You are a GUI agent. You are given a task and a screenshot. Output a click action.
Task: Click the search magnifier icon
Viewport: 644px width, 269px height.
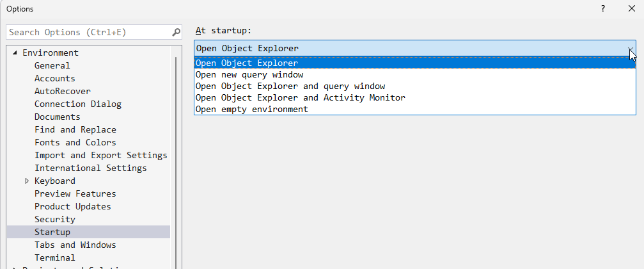click(177, 32)
